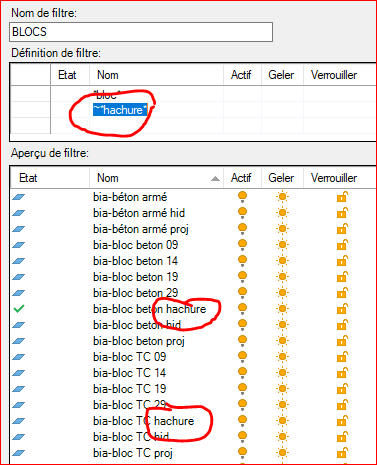Select layer bia-bloc beton proj
The image size is (377, 465).
click(x=139, y=341)
